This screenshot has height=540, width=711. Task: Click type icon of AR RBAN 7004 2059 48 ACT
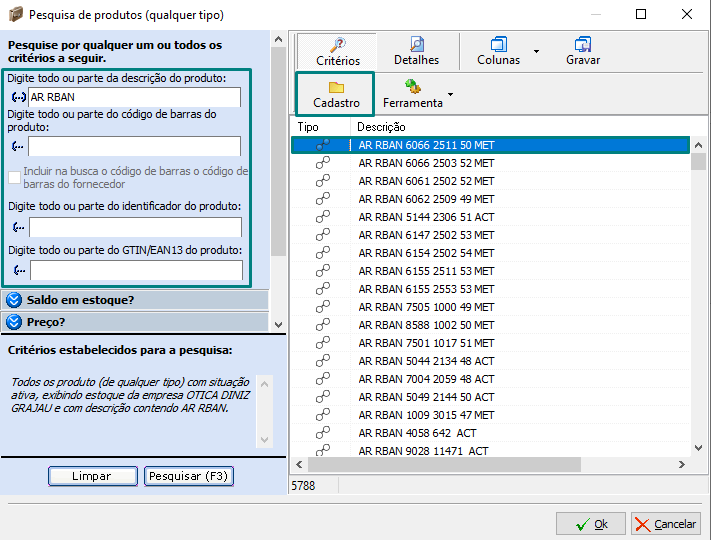pos(322,379)
